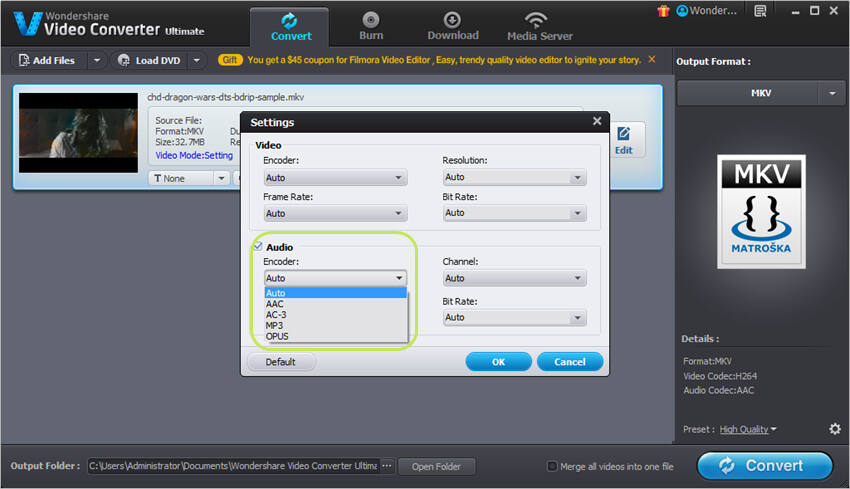This screenshot has height=489, width=850.
Task: Click the Video Codec:H264 detail text
Action: 720,376
